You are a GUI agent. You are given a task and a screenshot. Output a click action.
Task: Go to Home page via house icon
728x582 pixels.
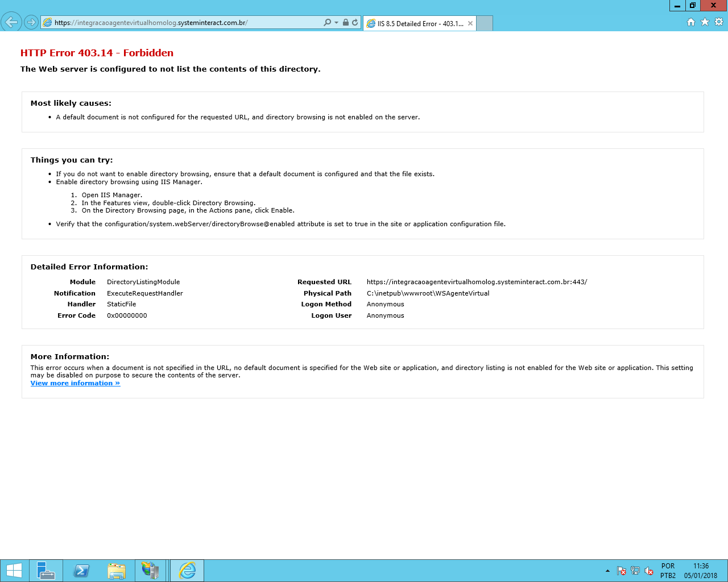coord(691,22)
